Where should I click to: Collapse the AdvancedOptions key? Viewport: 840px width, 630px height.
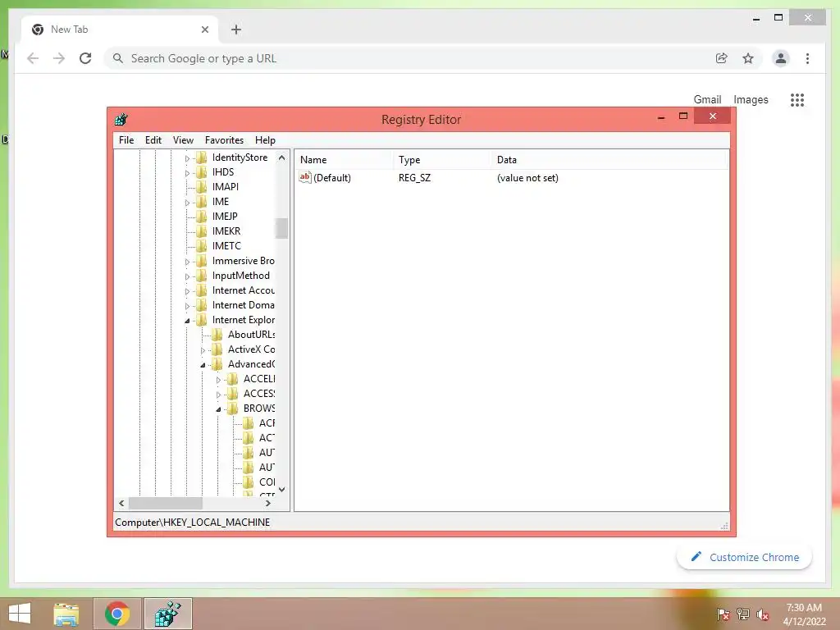click(203, 365)
